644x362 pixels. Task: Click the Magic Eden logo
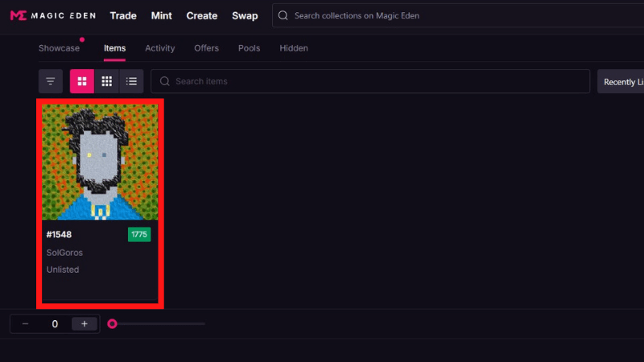tap(53, 15)
